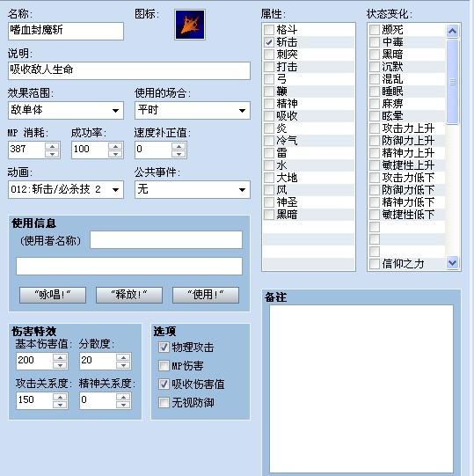Check the 黑暗 attribute in 属性 list

point(269,215)
